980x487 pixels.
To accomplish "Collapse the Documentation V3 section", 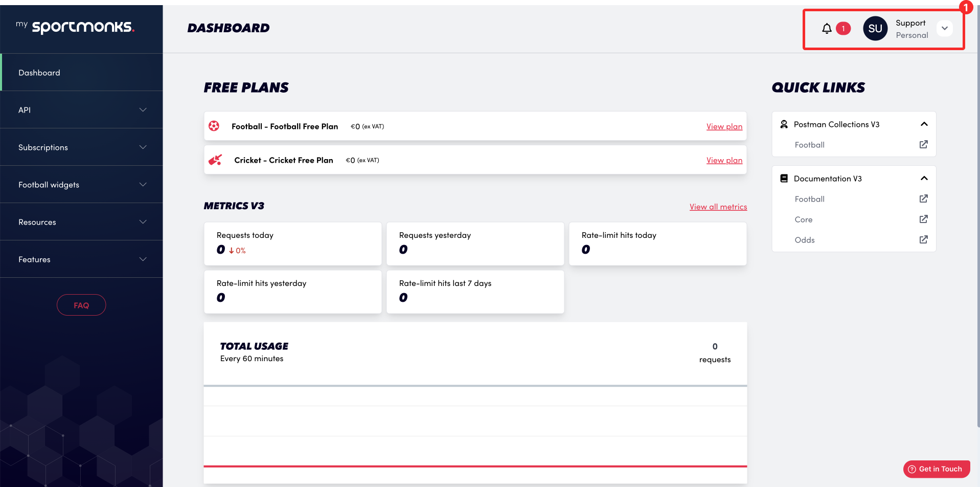I will click(924, 179).
